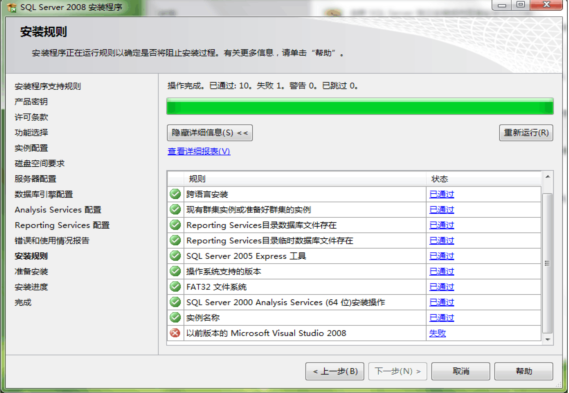Select 磁盘空间要求 step in sidebar

click(x=40, y=163)
